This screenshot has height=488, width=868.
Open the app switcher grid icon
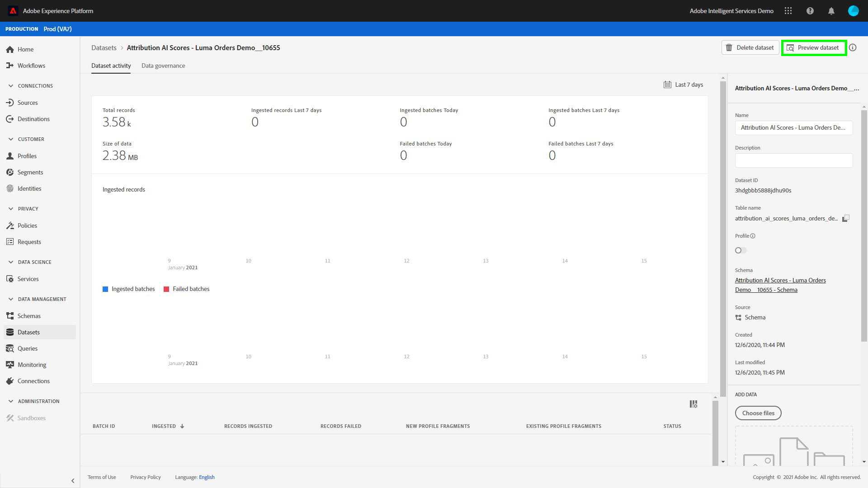788,11
